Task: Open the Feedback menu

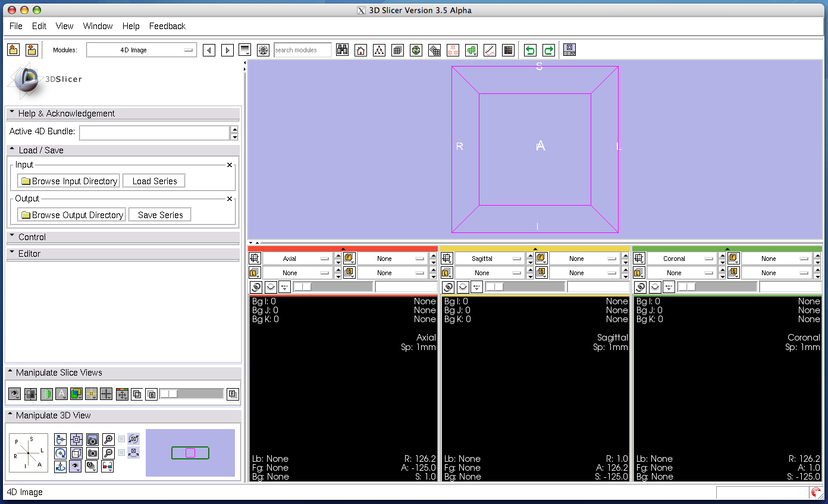Action: coord(167,26)
